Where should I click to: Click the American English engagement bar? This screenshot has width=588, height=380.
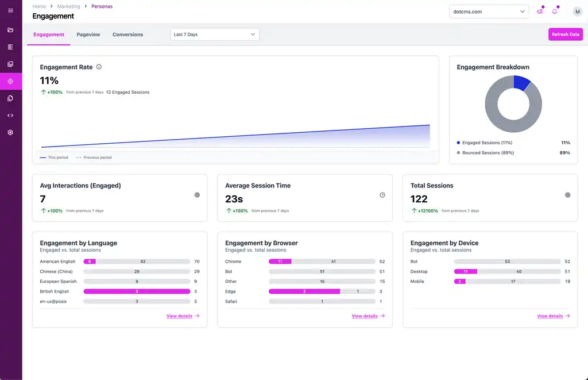(137, 262)
